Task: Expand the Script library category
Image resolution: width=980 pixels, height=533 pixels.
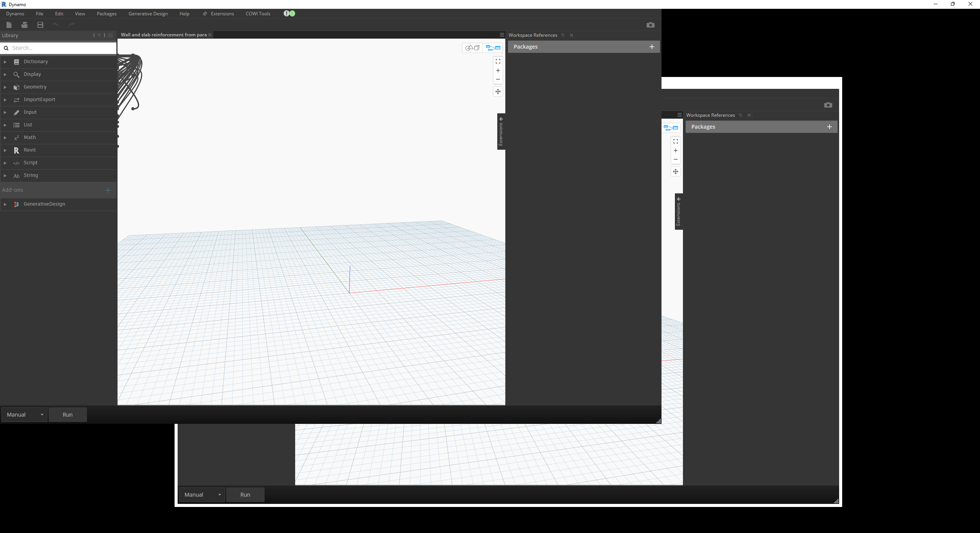Action: [x=5, y=163]
